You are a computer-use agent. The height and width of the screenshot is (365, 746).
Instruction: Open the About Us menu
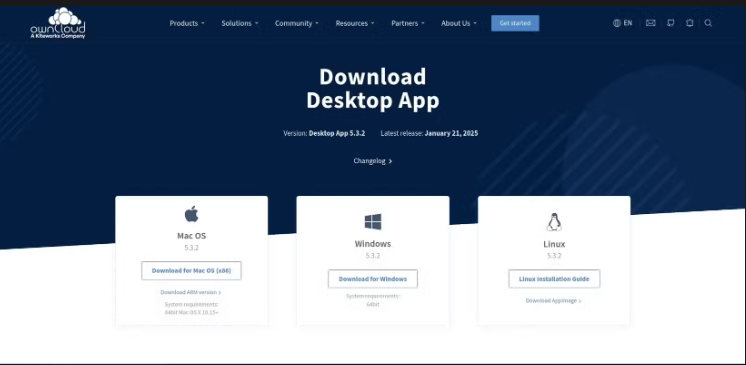[459, 23]
